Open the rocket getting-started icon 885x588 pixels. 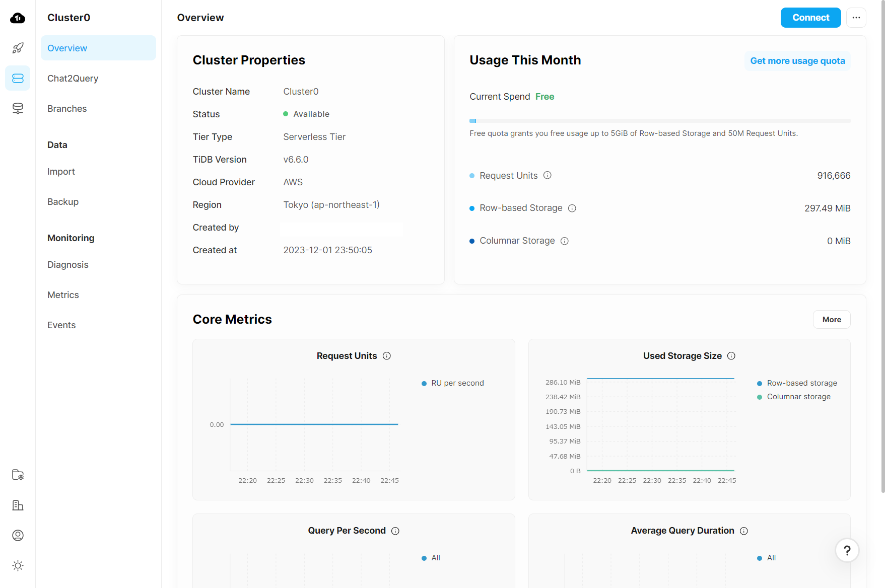(18, 48)
